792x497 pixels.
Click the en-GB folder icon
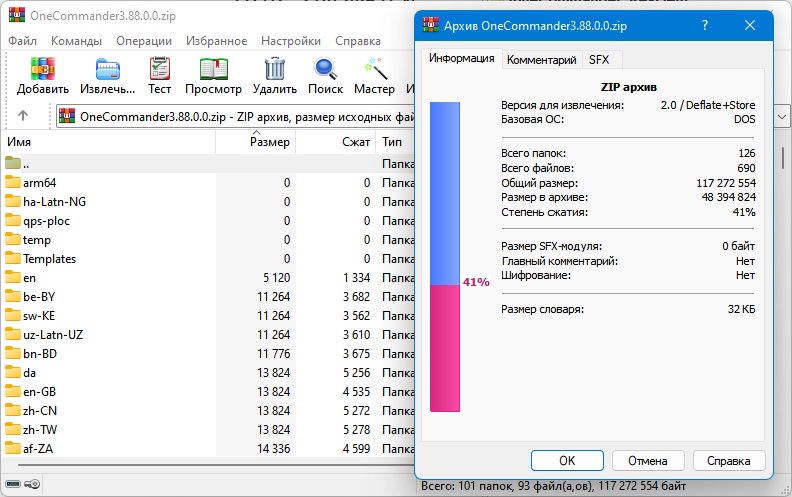click(x=13, y=391)
